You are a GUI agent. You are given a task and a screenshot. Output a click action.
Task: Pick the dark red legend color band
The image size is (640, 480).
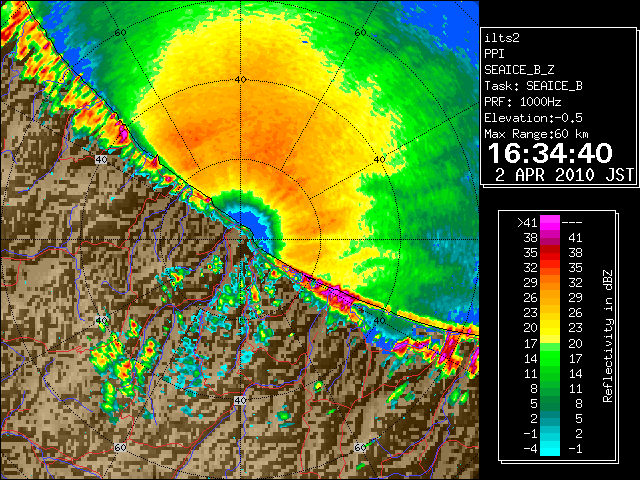pyautogui.click(x=550, y=249)
